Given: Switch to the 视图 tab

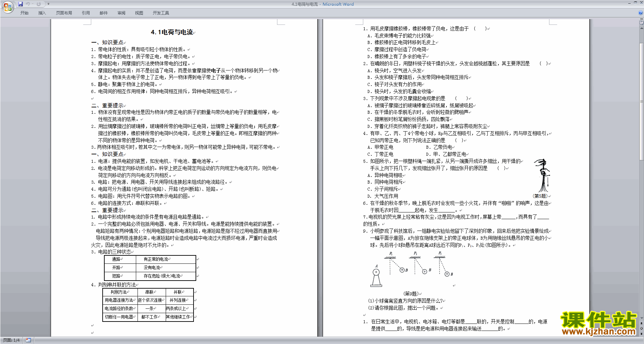Looking at the screenshot, I should (x=139, y=13).
